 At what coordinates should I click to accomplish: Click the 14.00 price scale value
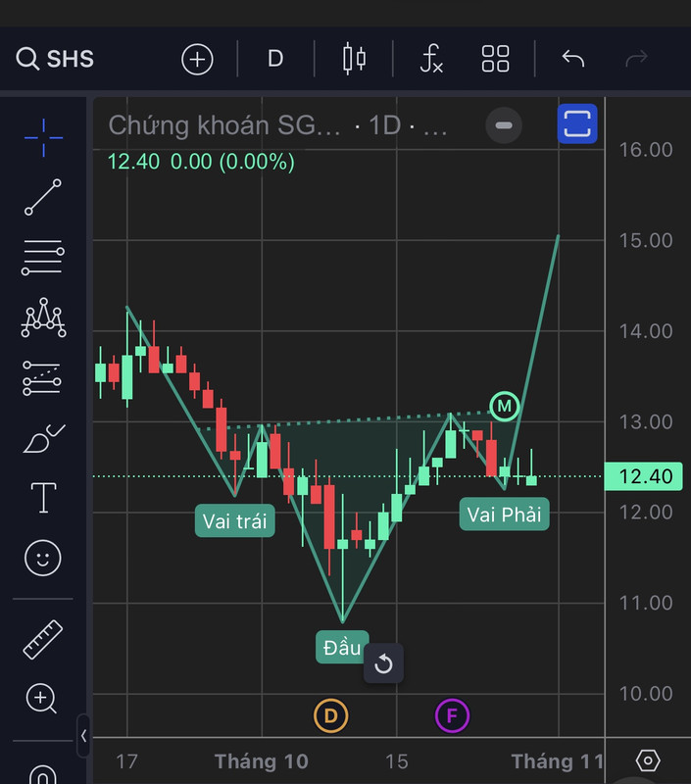coord(646,331)
